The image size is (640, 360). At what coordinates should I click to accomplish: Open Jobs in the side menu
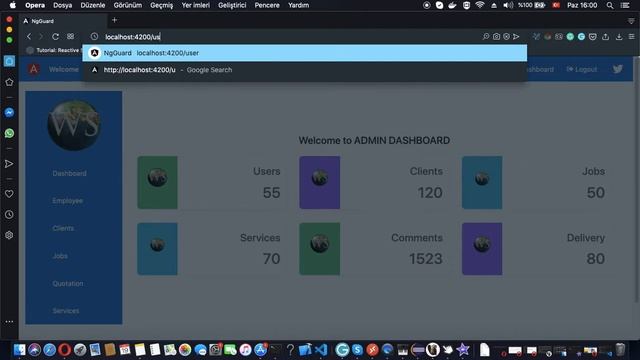pos(60,256)
